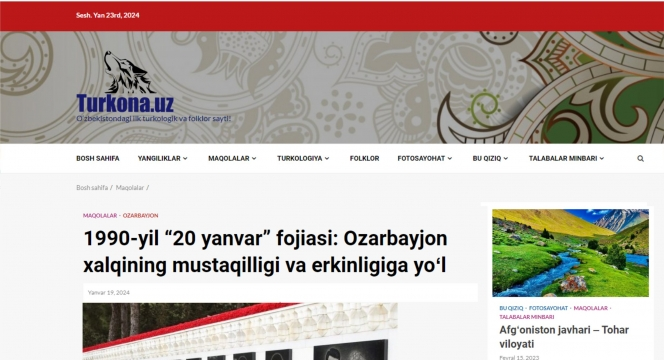This screenshot has height=360, width=664.
Task: Open the TALABALAR MINBARI sidebar tag
Action: (x=526, y=317)
